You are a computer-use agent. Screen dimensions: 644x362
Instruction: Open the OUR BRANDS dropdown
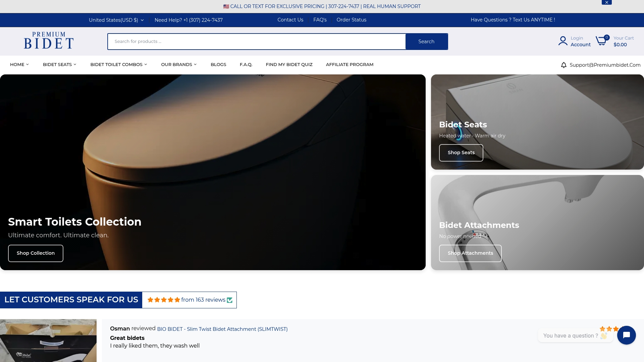[x=178, y=64]
